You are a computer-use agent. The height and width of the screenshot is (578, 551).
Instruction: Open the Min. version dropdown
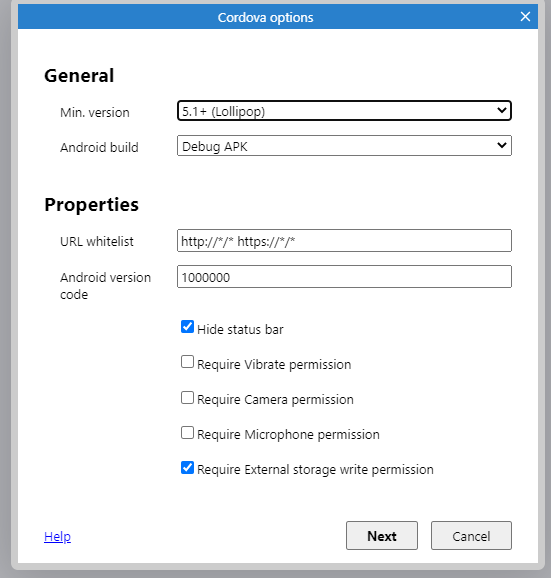point(344,111)
